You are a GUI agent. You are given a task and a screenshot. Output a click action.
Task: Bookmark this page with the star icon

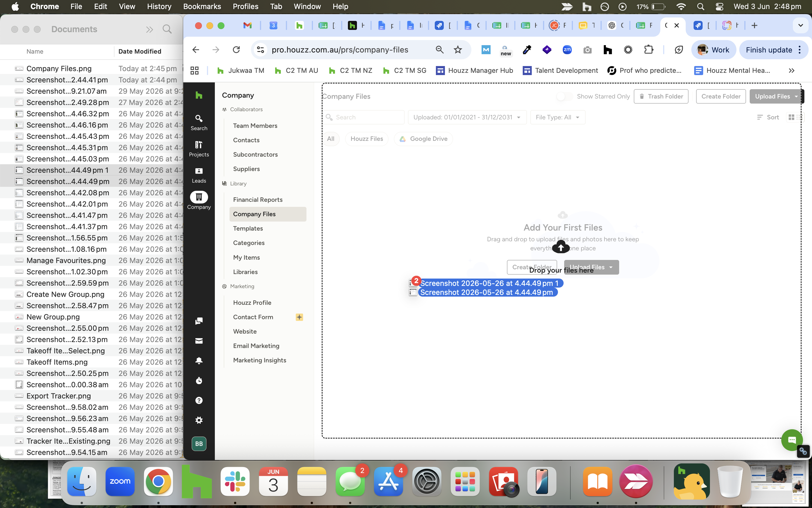click(458, 50)
